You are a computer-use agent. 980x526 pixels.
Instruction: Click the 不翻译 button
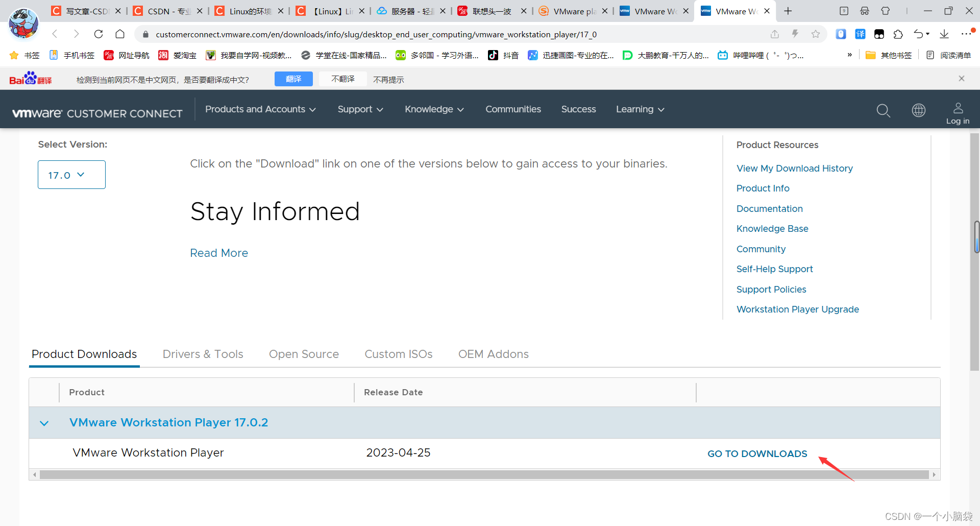[x=343, y=79]
